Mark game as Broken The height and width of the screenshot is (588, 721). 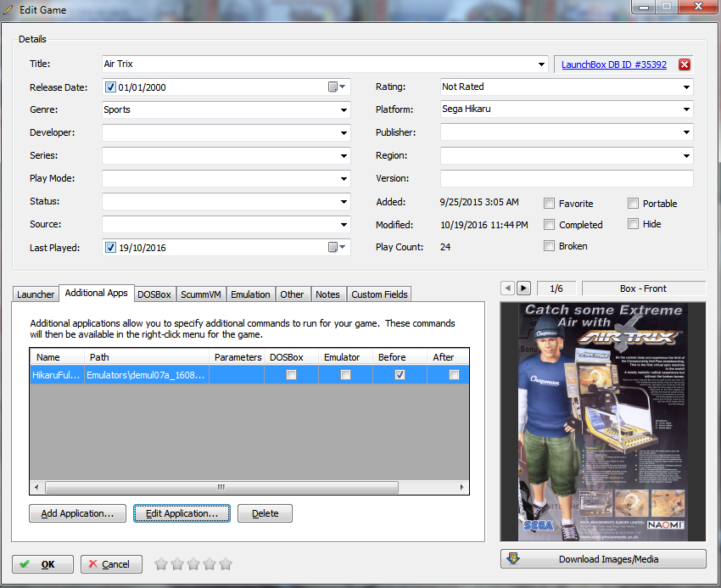[x=549, y=246]
